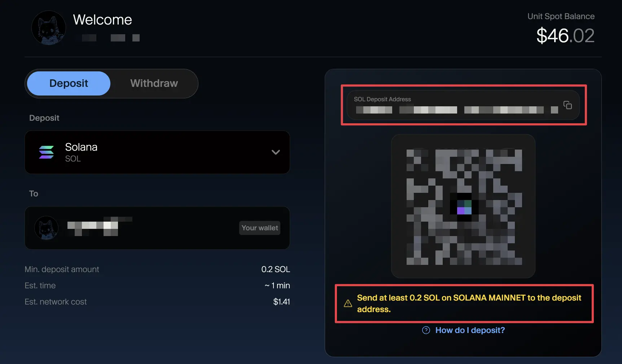Click the ~ 1 min estimated time value

[x=277, y=285]
